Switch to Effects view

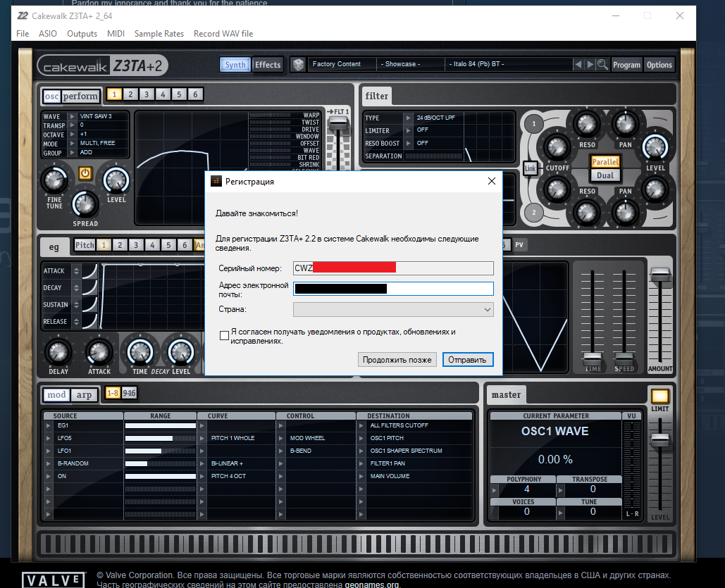click(x=268, y=65)
